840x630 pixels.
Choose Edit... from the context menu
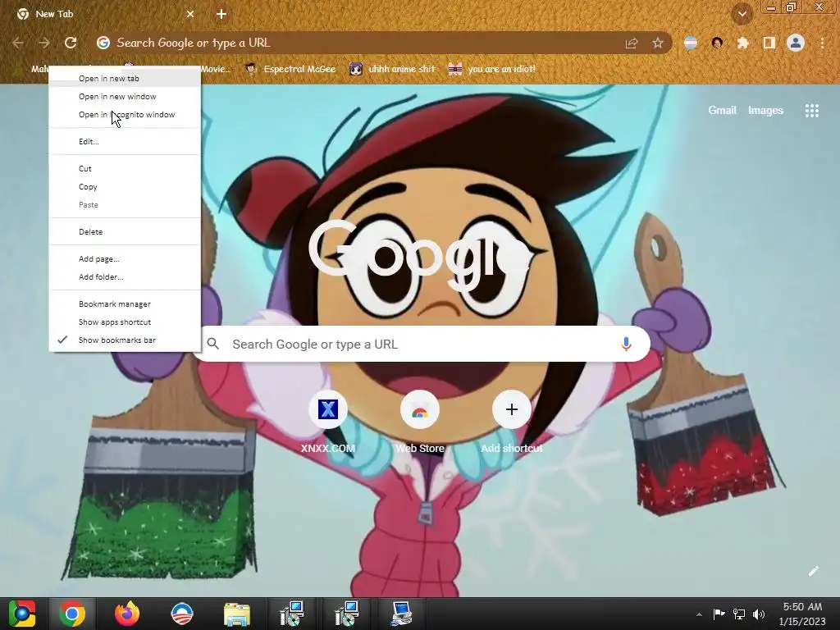pyautogui.click(x=125, y=141)
